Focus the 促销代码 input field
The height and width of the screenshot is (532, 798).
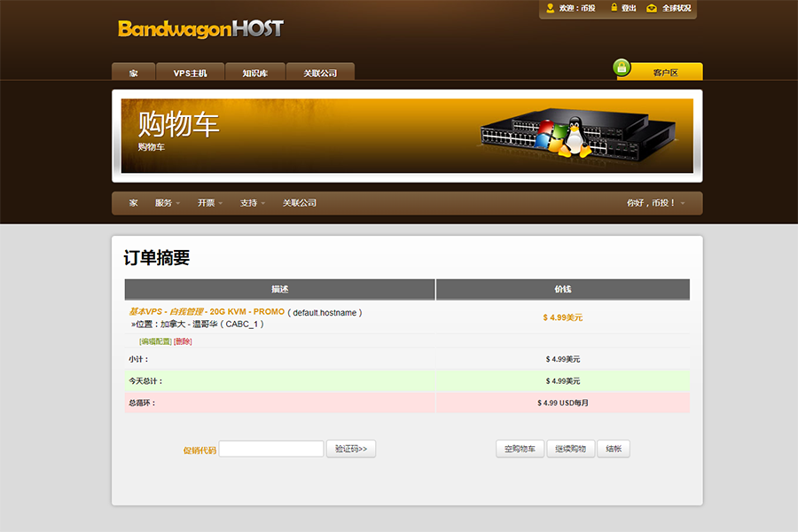(x=271, y=449)
